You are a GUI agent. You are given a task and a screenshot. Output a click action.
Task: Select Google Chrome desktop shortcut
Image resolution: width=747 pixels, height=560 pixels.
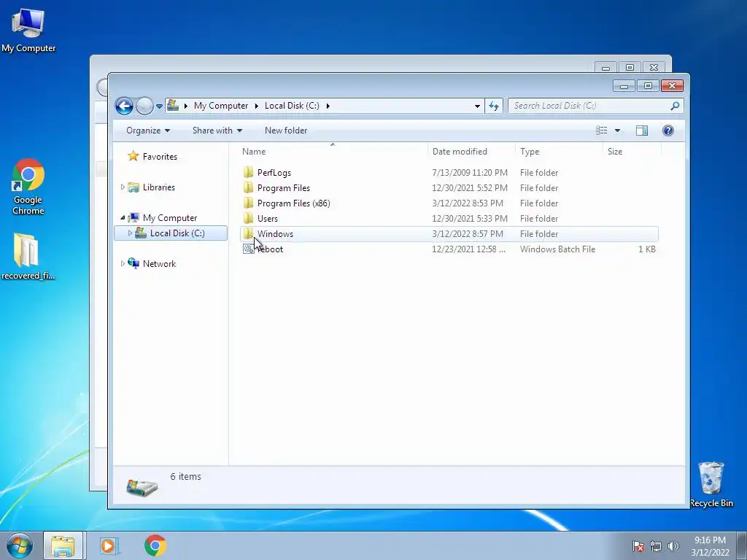point(28,187)
